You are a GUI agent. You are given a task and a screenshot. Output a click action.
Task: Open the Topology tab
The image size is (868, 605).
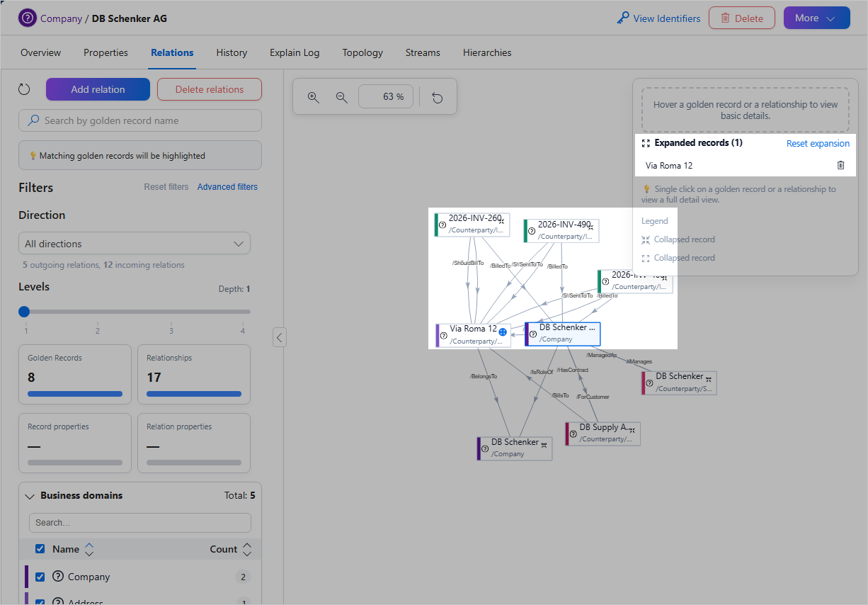[x=362, y=52]
